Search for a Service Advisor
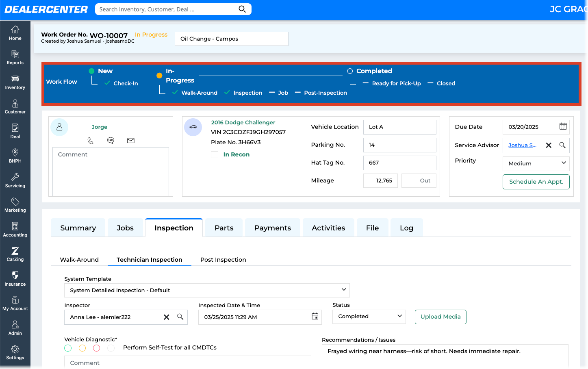 pos(562,145)
